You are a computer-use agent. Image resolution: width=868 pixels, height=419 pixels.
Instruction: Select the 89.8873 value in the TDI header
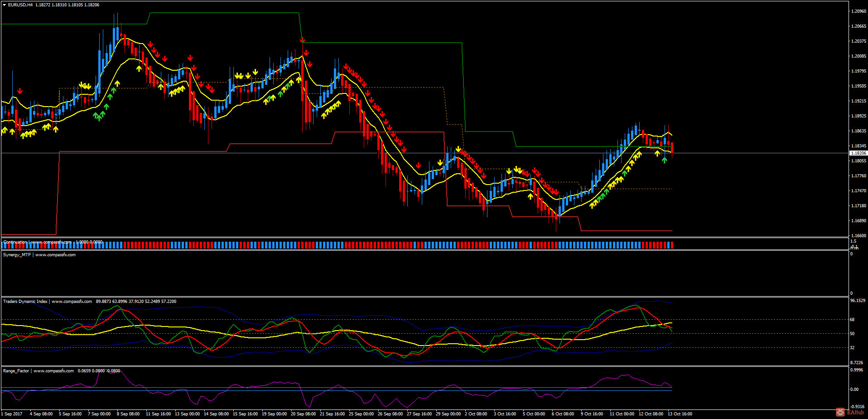pos(104,302)
